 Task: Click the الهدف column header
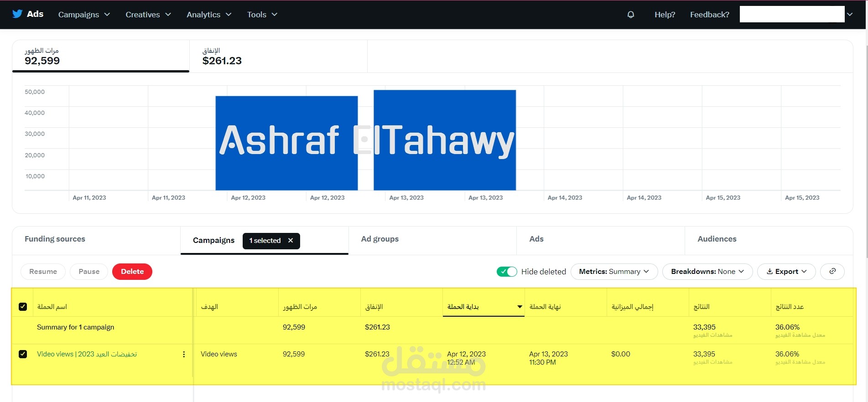pos(209,307)
